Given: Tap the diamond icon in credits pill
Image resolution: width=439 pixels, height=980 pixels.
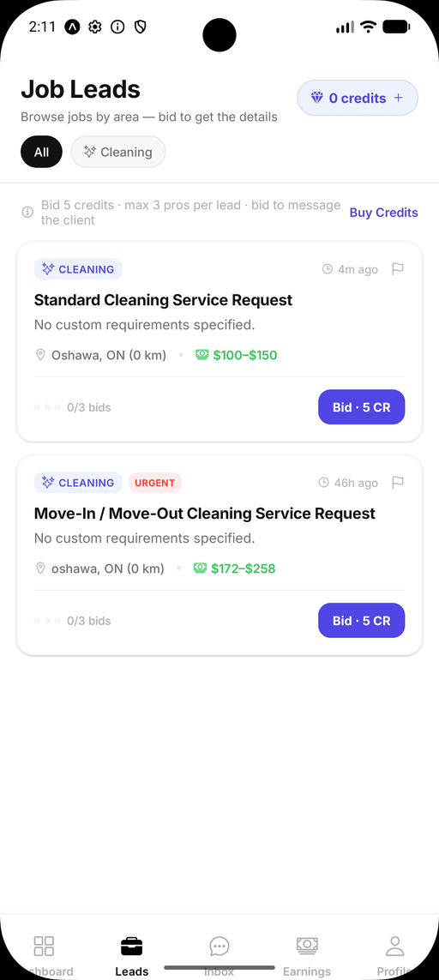Looking at the screenshot, I should 318,98.
